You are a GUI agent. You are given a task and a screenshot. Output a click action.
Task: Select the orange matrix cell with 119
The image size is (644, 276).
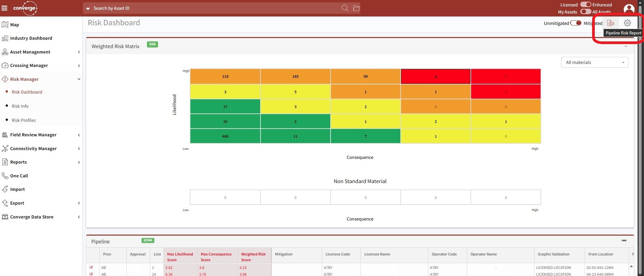[225, 76]
